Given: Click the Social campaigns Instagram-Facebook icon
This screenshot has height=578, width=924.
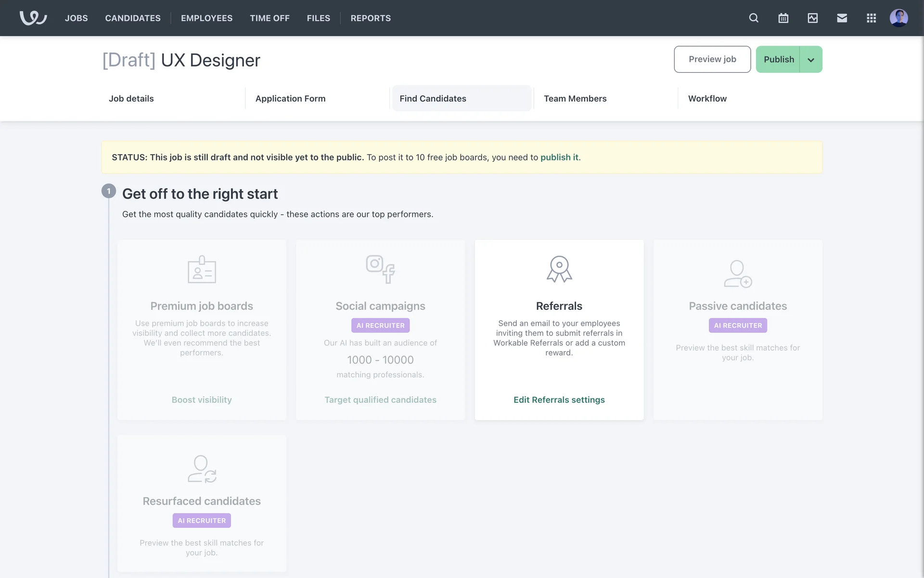Looking at the screenshot, I should (x=380, y=269).
